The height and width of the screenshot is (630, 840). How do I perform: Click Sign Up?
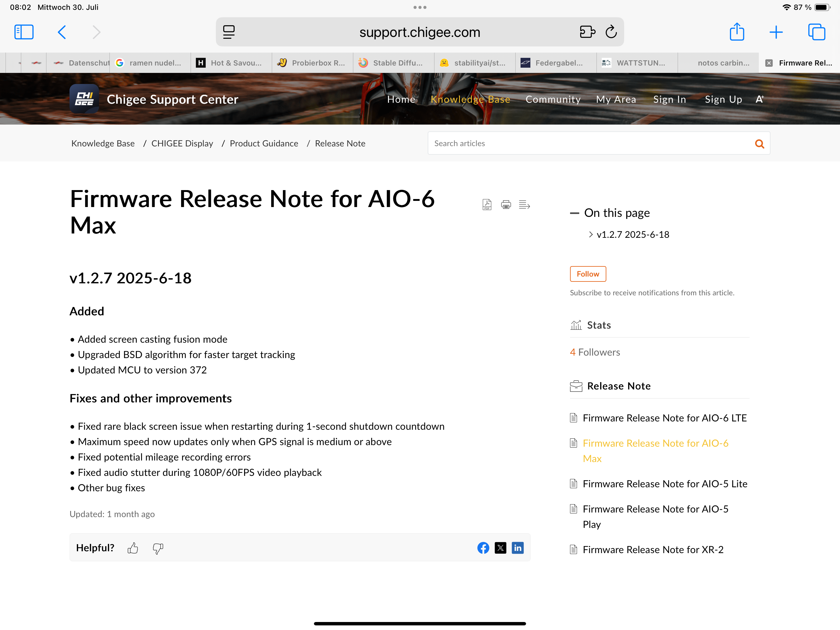click(723, 99)
